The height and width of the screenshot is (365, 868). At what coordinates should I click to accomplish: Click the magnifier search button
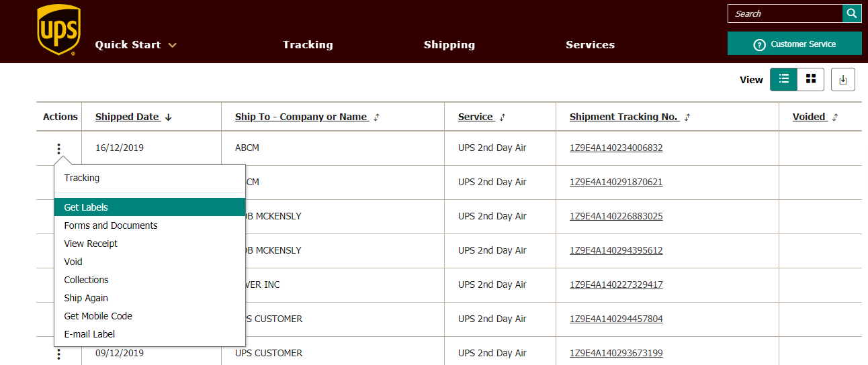(852, 13)
